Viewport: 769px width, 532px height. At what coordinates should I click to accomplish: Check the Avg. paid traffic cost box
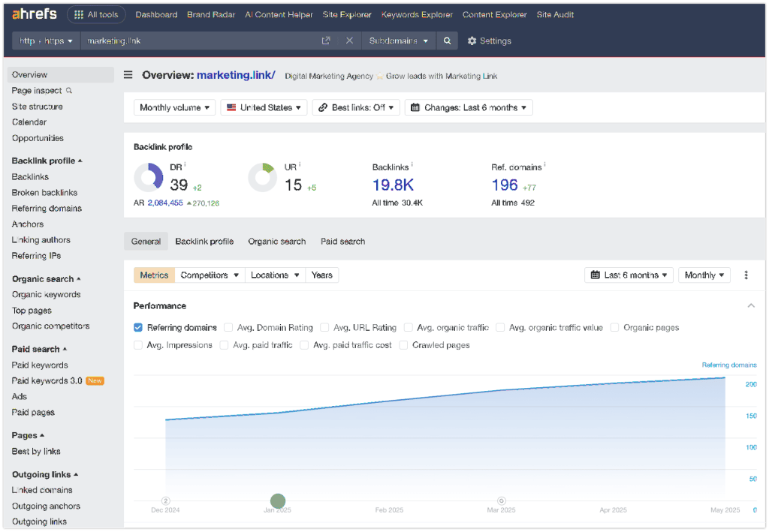point(304,345)
